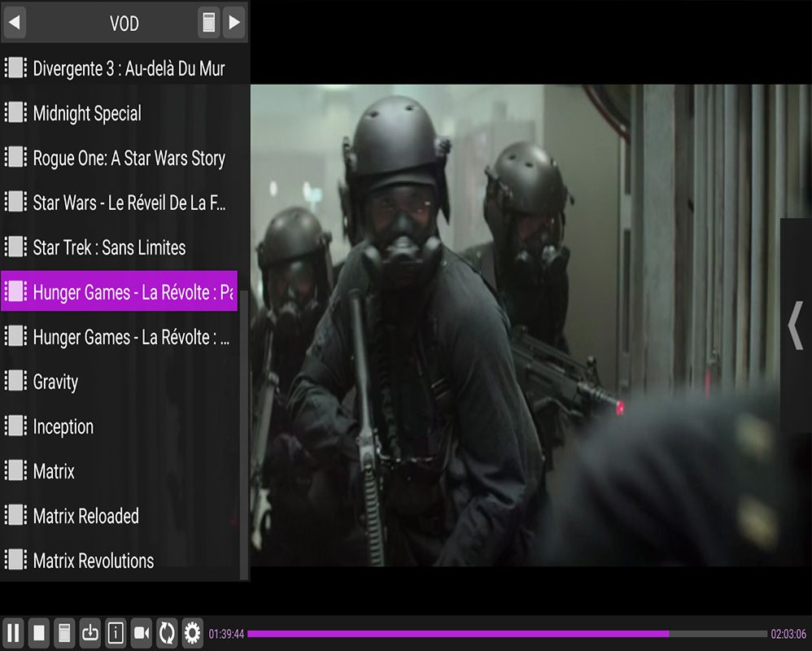The width and height of the screenshot is (812, 651).
Task: Click the download icon in the bottom toolbar
Action: pos(90,633)
